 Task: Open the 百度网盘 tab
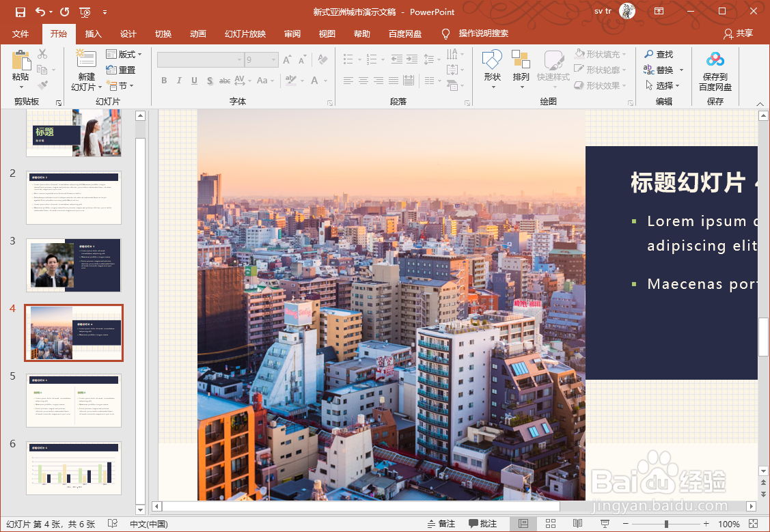tap(405, 34)
